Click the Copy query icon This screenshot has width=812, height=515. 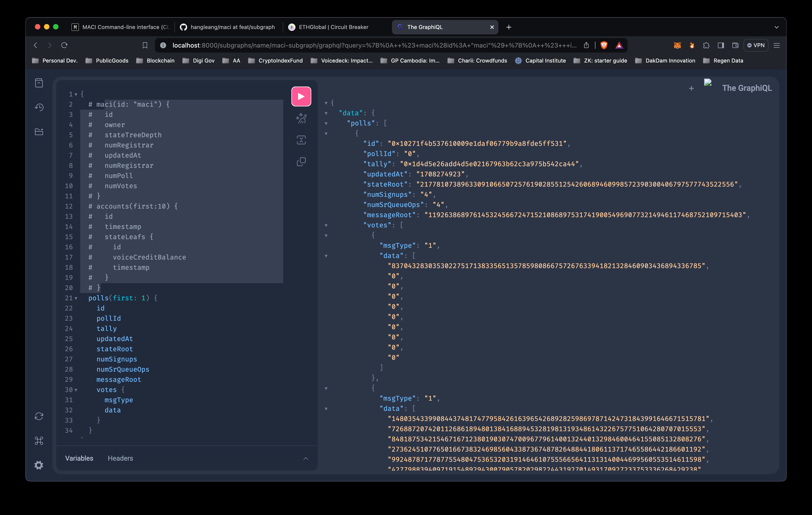tap(301, 162)
